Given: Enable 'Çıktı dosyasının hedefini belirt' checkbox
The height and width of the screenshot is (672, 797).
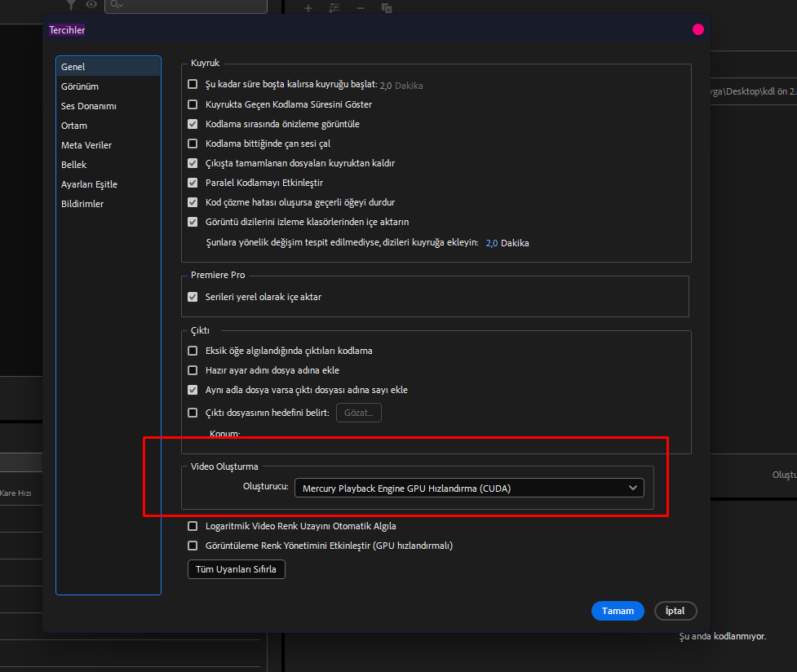Looking at the screenshot, I should tap(193, 413).
